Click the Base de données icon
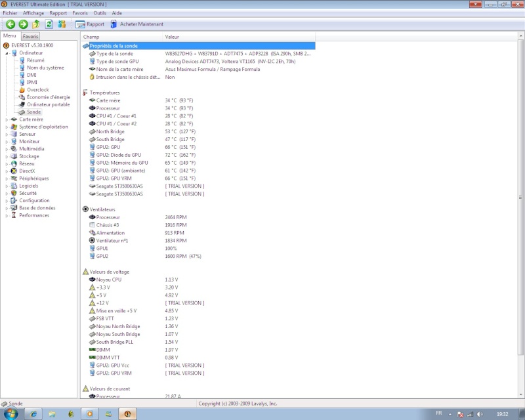This screenshot has width=525, height=420. pyautogui.click(x=14, y=208)
